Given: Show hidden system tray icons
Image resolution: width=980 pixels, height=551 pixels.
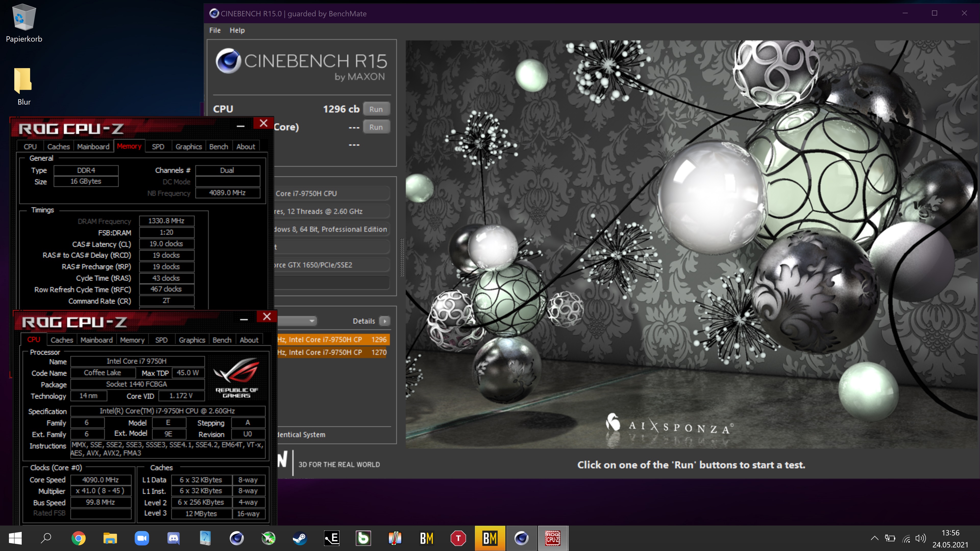Looking at the screenshot, I should point(875,538).
